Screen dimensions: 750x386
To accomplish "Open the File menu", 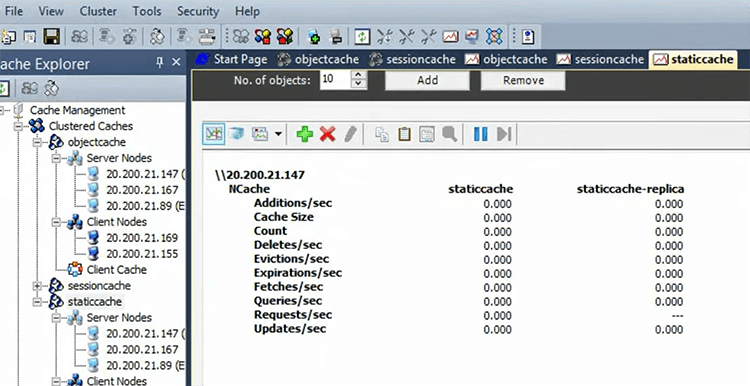I will click(13, 11).
